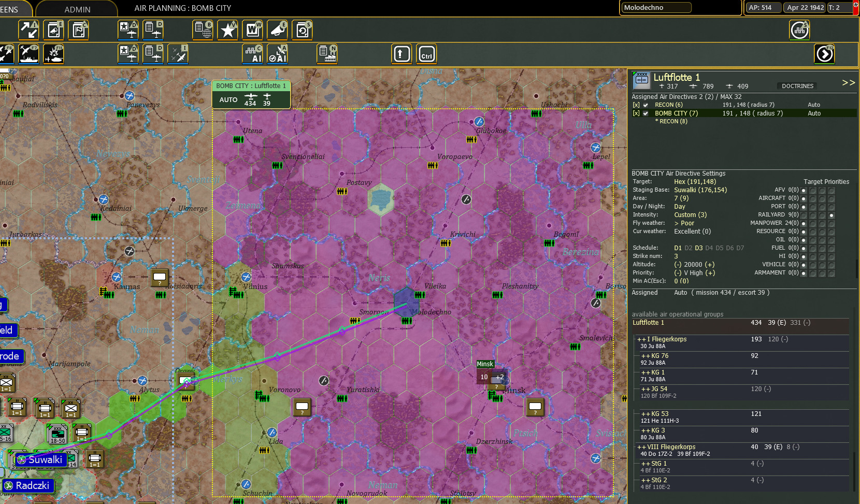Screen dimensions: 860x504
Task: Click the ground combat icon (F11)
Action: pos(53,54)
